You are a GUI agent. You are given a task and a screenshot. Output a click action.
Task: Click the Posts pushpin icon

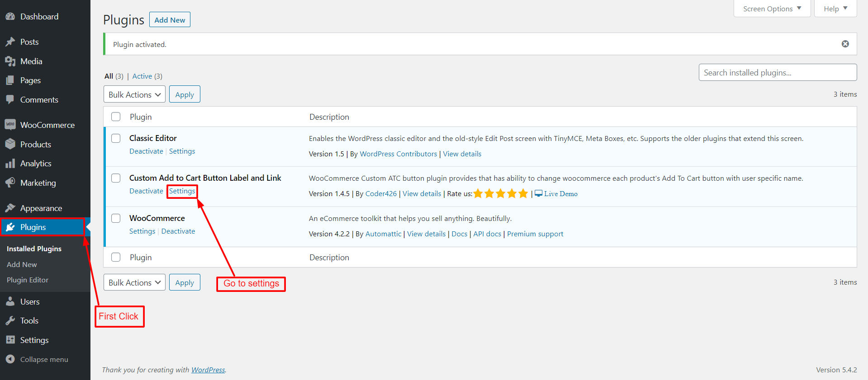click(10, 42)
